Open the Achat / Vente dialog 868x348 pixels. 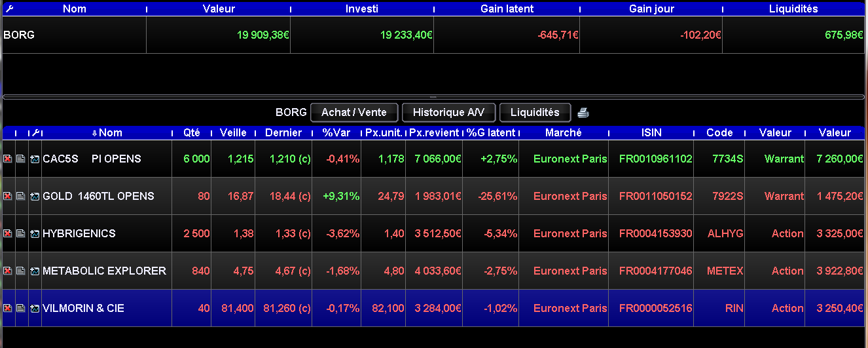[x=353, y=113]
